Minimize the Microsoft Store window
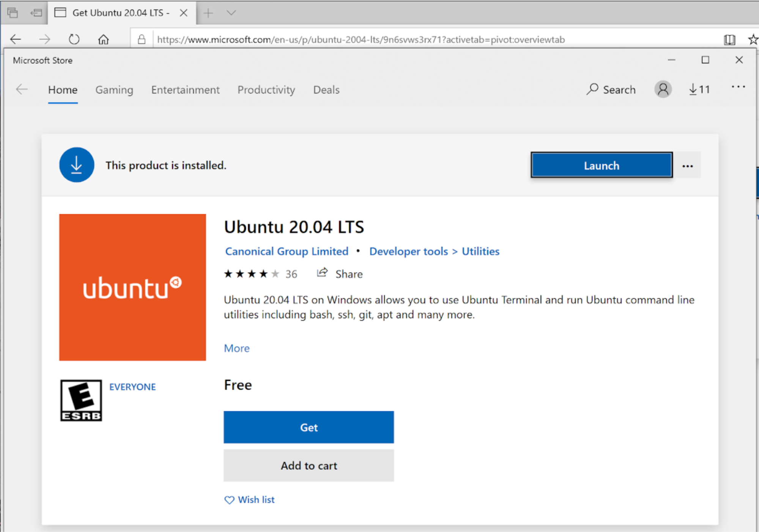 pos(671,60)
